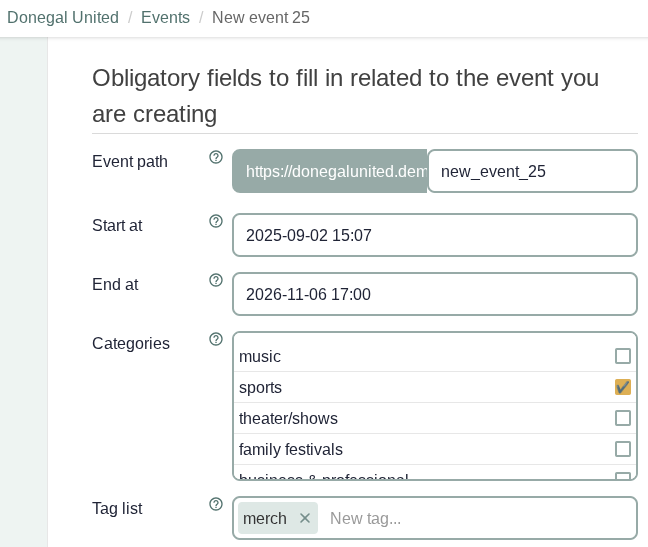Uncheck the sports category checkbox
Screen dimensions: 648x547
(623, 387)
